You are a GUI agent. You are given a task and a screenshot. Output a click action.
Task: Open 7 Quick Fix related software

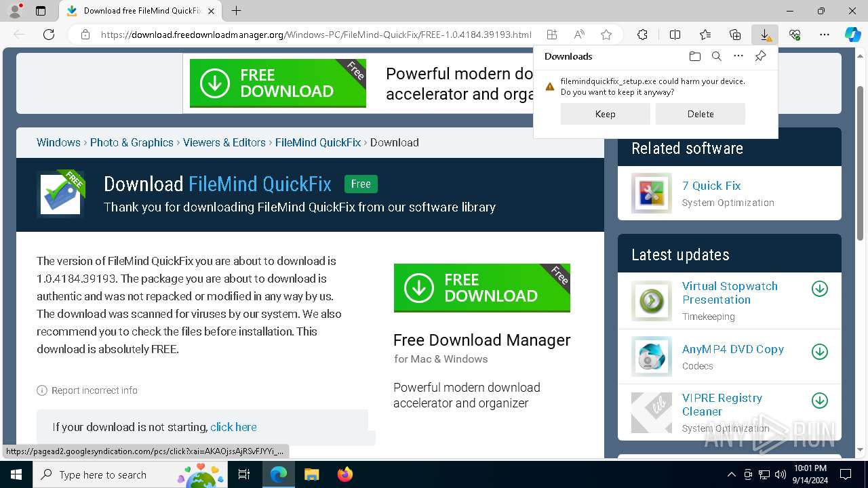coord(711,186)
